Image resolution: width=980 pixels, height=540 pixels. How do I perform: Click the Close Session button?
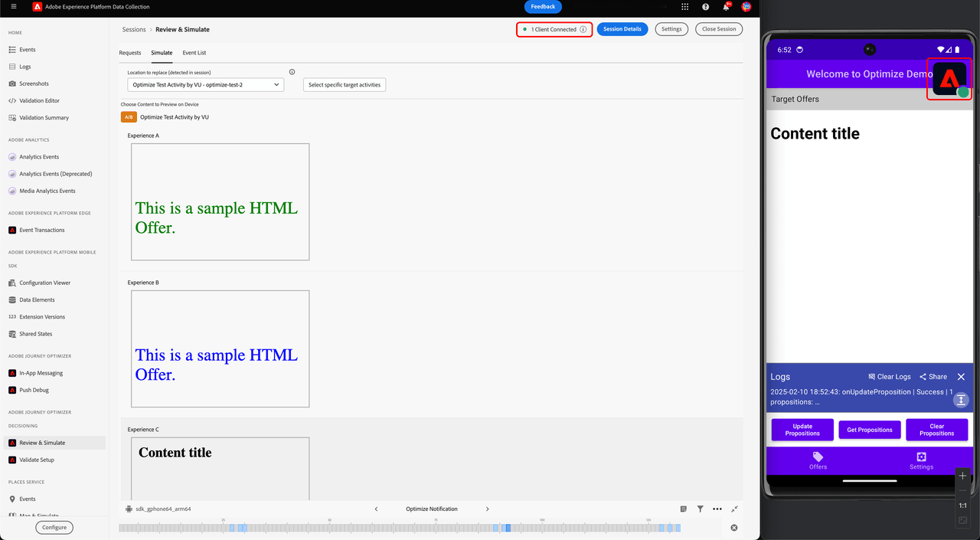click(719, 29)
